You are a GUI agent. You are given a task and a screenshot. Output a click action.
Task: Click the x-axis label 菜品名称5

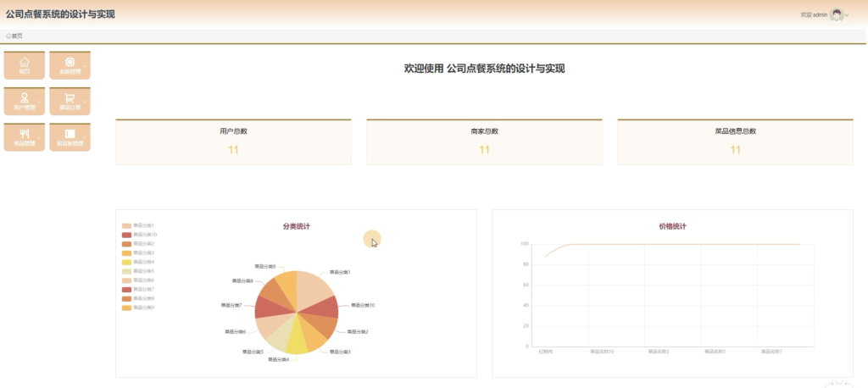pos(715,352)
